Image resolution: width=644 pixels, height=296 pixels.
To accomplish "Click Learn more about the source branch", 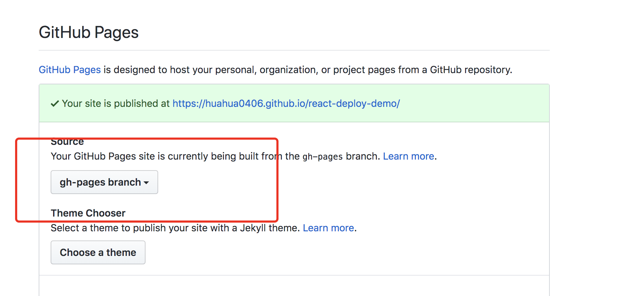I will tap(408, 156).
